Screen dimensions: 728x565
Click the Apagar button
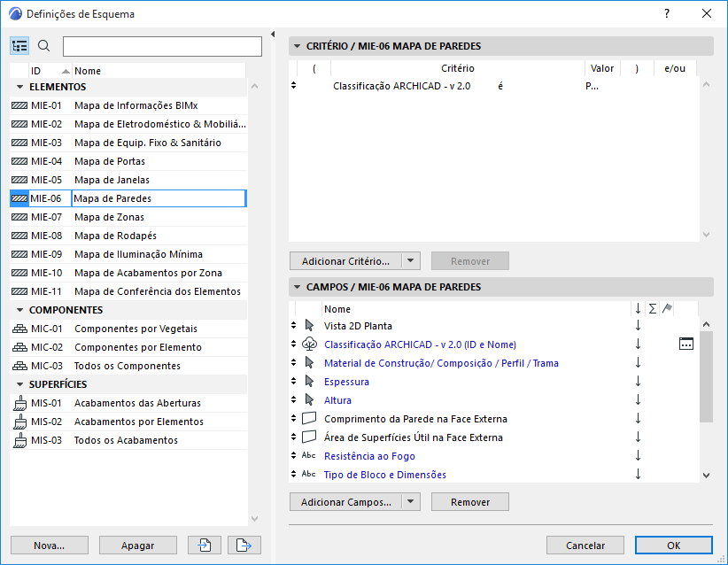[x=138, y=545]
